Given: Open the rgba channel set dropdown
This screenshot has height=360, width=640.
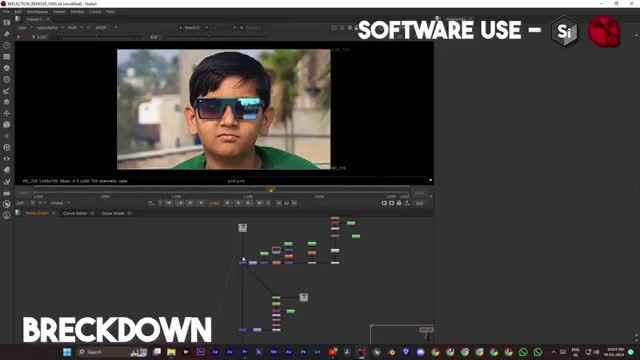Looking at the screenshot, I should click(x=25, y=28).
